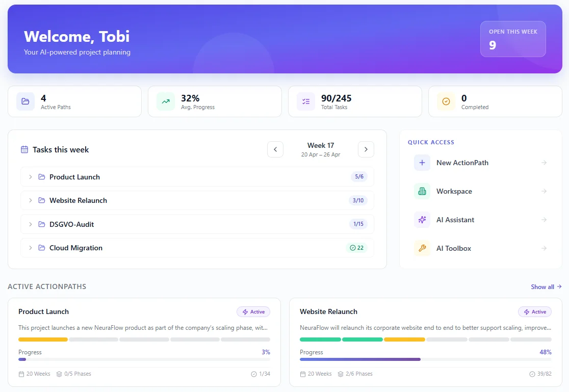The width and height of the screenshot is (569, 392).
Task: Click the Workspace building icon
Action: click(422, 191)
